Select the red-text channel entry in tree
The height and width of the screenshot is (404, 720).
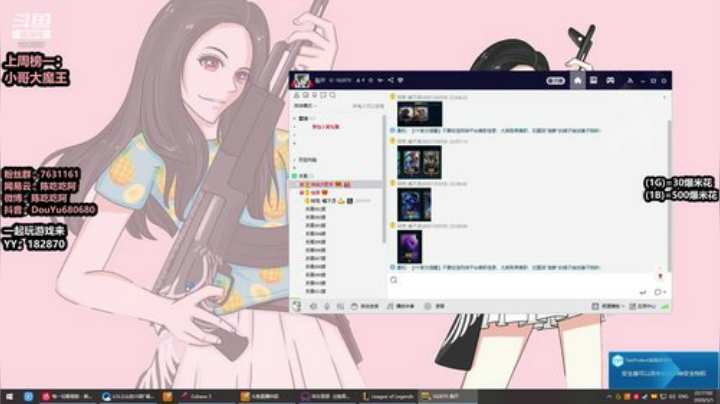point(326,127)
